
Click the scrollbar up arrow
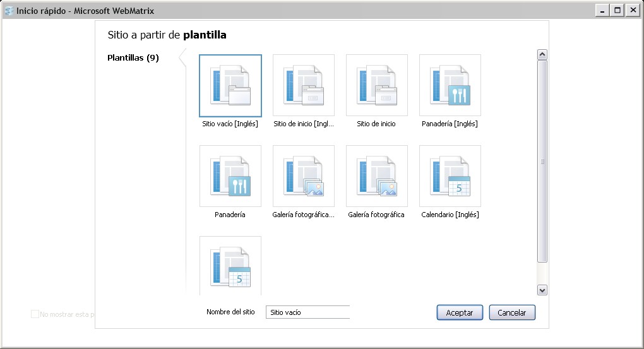click(x=542, y=55)
